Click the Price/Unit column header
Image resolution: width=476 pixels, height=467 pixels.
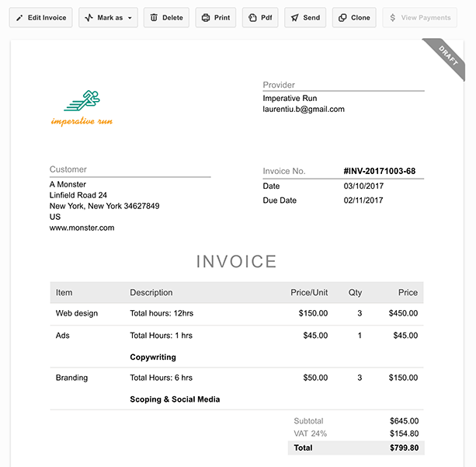(309, 292)
